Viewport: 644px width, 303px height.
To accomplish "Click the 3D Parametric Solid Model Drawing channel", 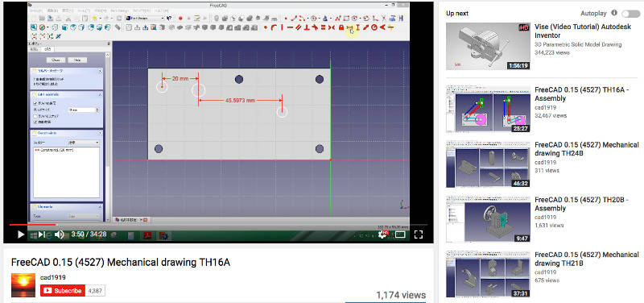I will tap(578, 44).
